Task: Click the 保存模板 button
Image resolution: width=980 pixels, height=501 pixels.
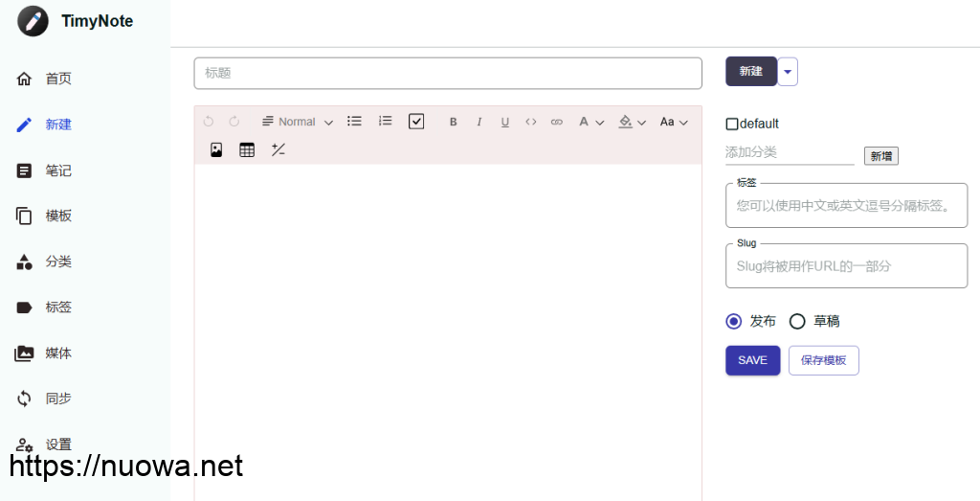Action: tap(823, 360)
